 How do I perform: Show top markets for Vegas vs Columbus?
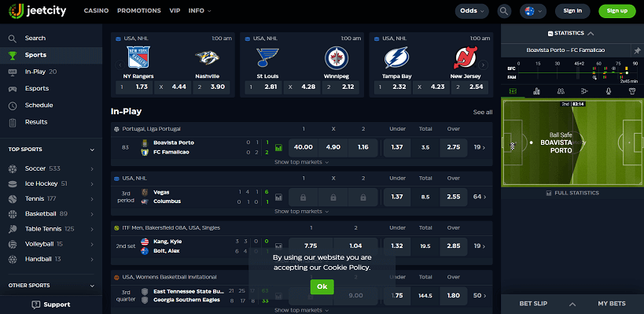pos(301,211)
